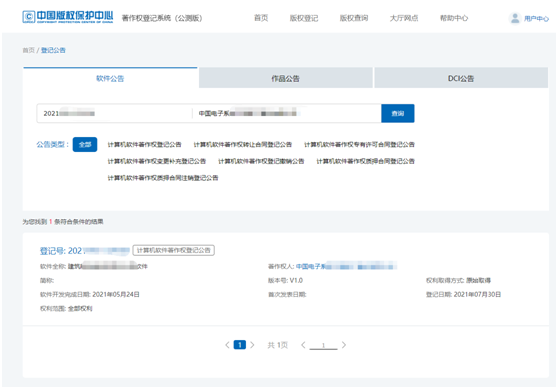
Task: Open 版权登记 menu item
Action: click(x=304, y=18)
